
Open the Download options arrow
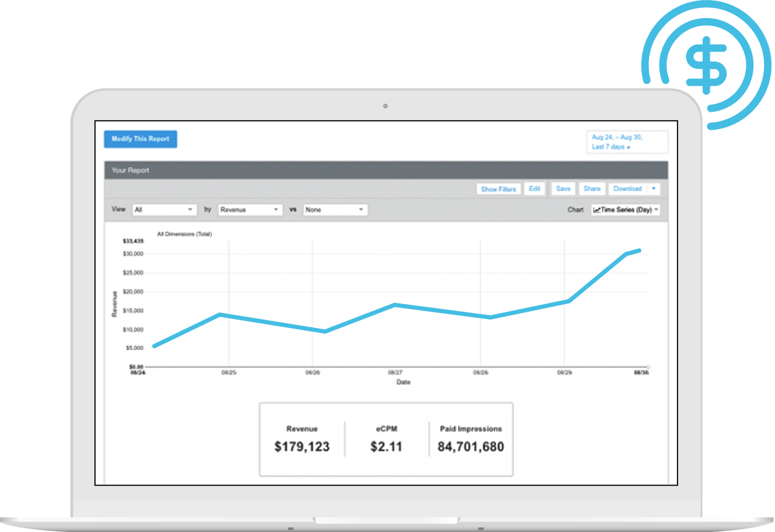pos(654,189)
